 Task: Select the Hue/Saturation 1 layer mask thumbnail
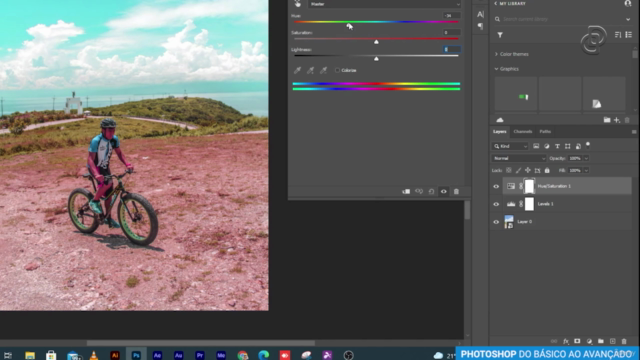(529, 186)
